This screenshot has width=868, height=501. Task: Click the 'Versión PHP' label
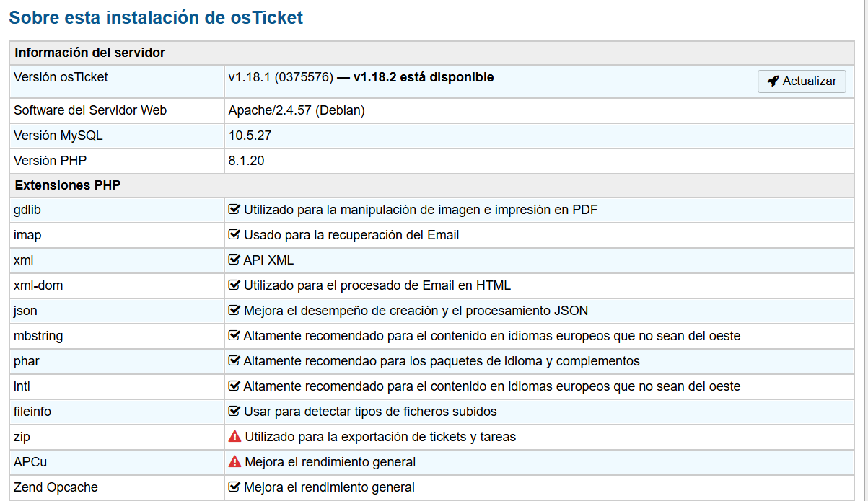tap(50, 161)
